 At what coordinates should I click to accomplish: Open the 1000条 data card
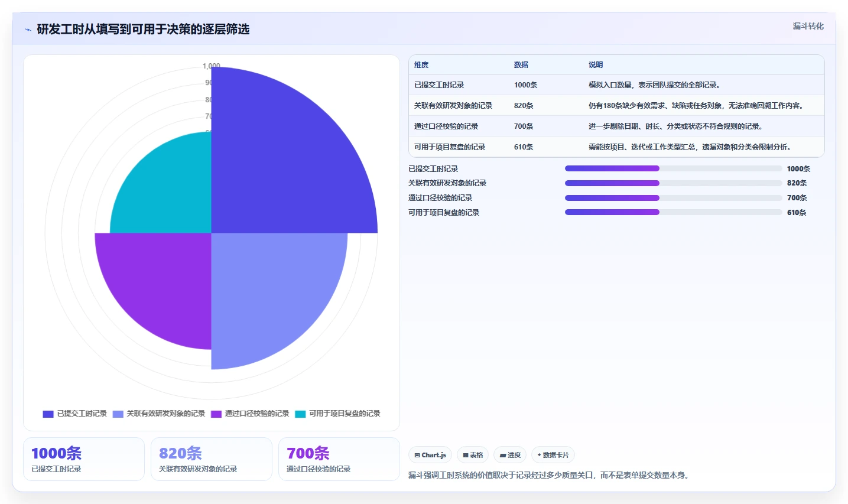point(84,459)
